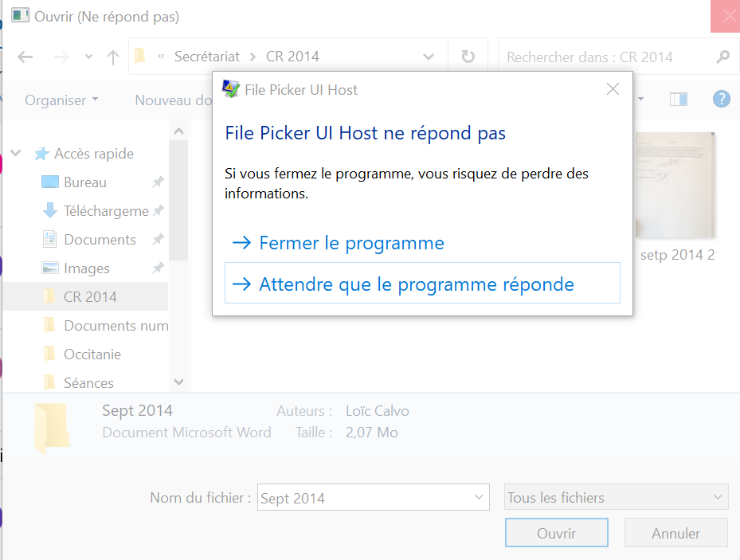This screenshot has height=560, width=740.
Task: Click the Sept 2014 details pane folder icon
Action: (x=52, y=428)
